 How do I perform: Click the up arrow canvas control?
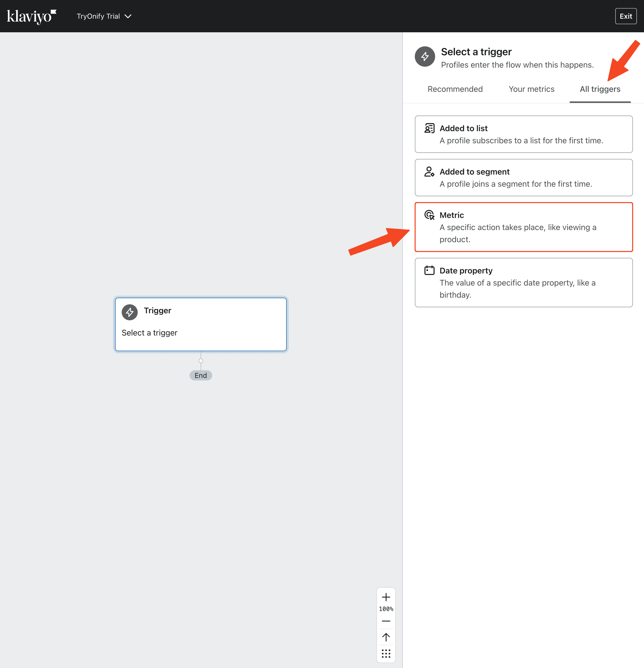click(386, 637)
